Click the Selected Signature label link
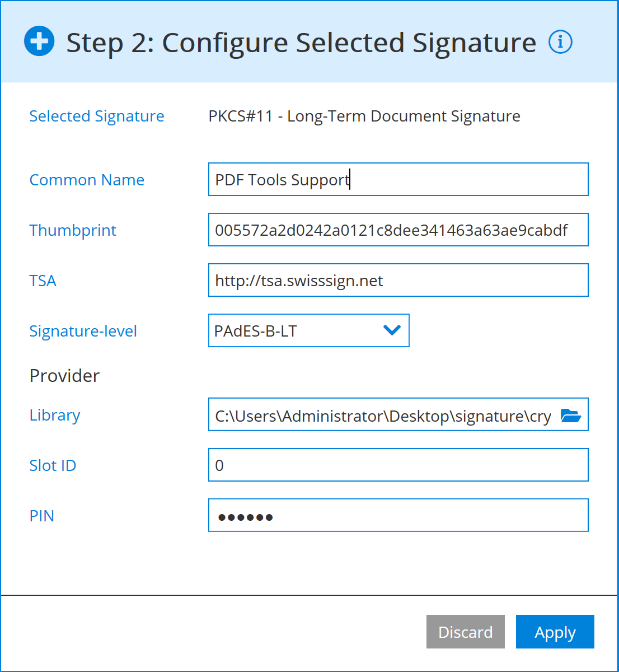Screen dimensions: 619x672 pos(96,116)
